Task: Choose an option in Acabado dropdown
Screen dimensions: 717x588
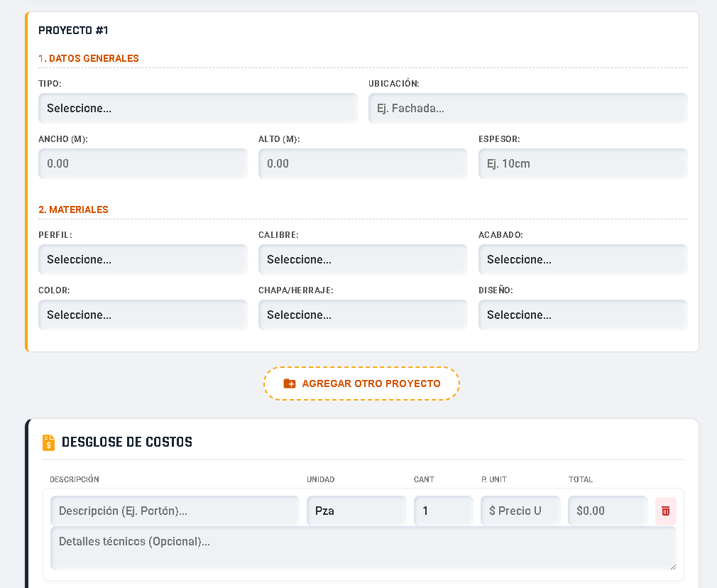Action: coord(583,260)
